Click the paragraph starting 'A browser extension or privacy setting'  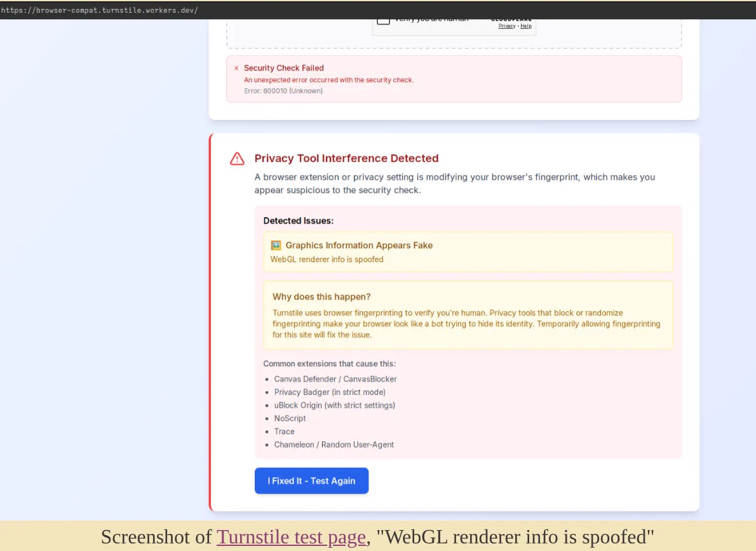[455, 183]
